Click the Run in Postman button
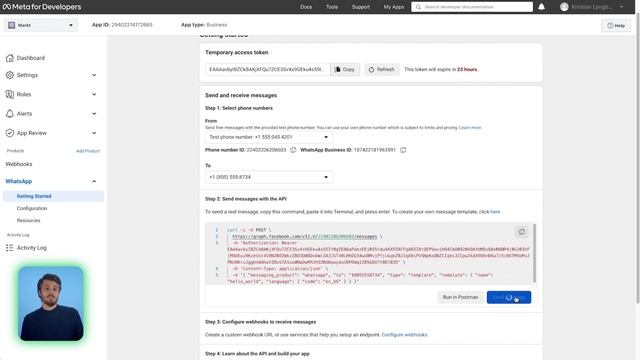 (x=460, y=297)
